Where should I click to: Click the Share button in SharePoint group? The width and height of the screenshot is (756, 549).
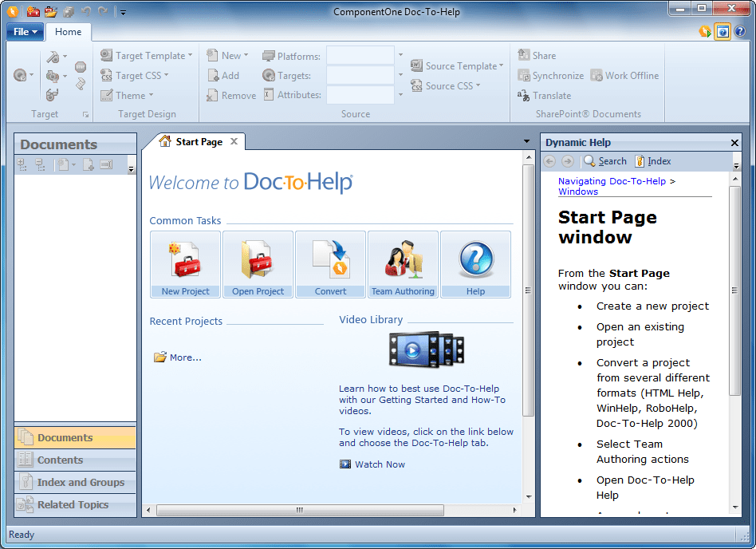[x=537, y=56]
